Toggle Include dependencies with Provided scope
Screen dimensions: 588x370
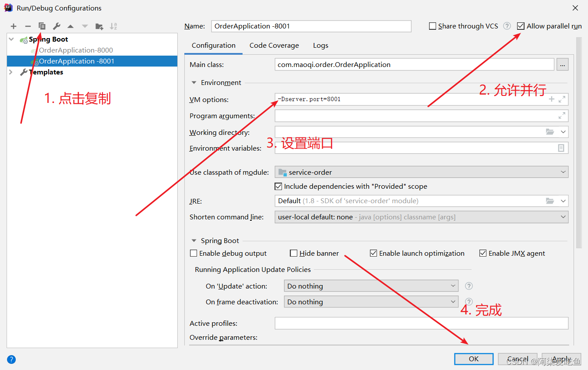278,187
